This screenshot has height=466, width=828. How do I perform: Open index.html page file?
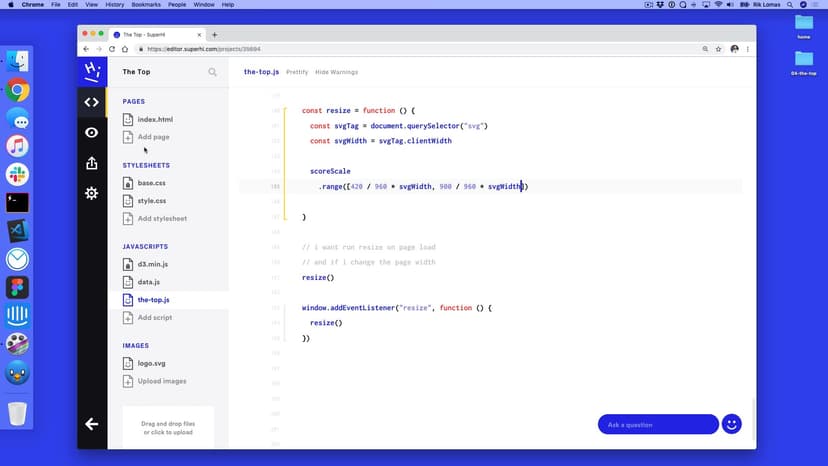pos(154,119)
